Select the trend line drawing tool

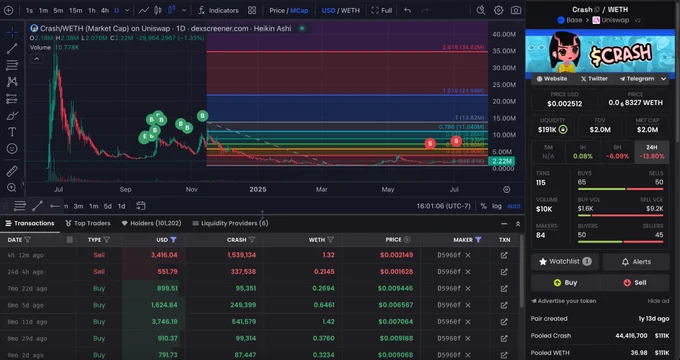click(12, 48)
